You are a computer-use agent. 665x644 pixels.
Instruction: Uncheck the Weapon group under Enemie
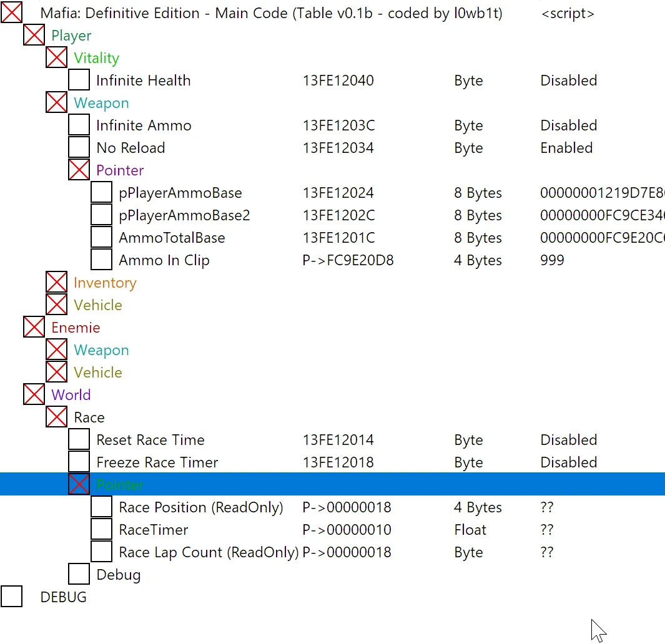pyautogui.click(x=56, y=350)
